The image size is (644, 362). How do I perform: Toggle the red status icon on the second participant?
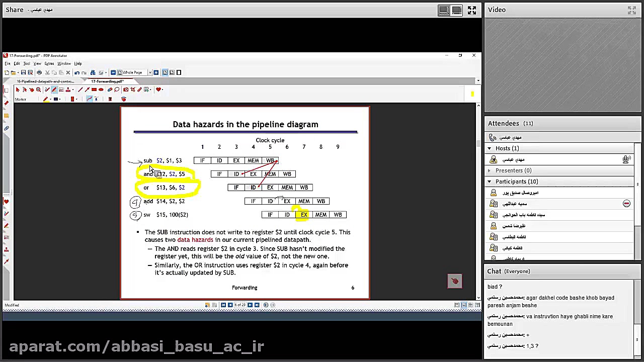626,204
